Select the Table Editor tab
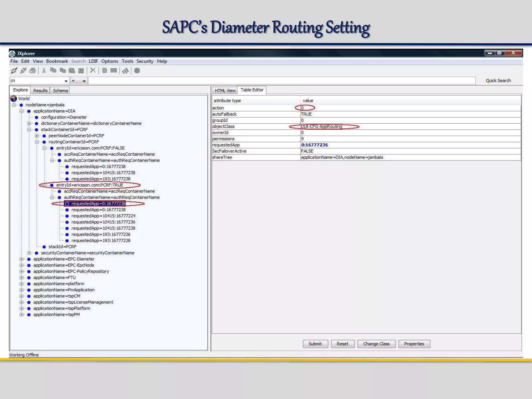 click(252, 90)
